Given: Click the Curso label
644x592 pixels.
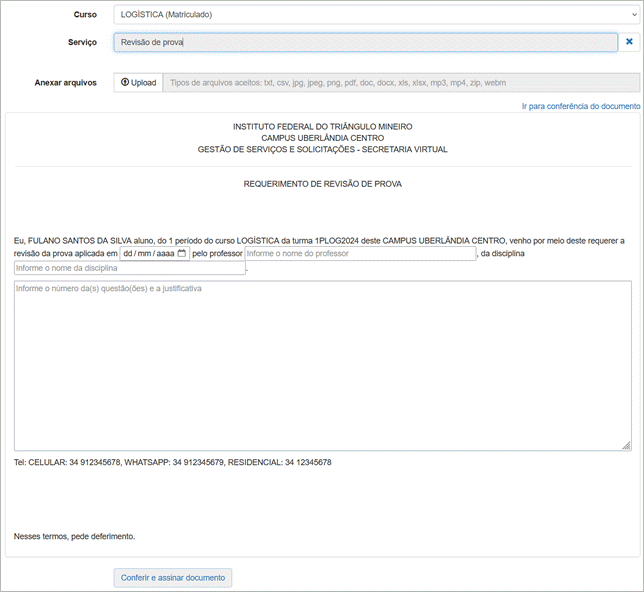Looking at the screenshot, I should point(85,14).
